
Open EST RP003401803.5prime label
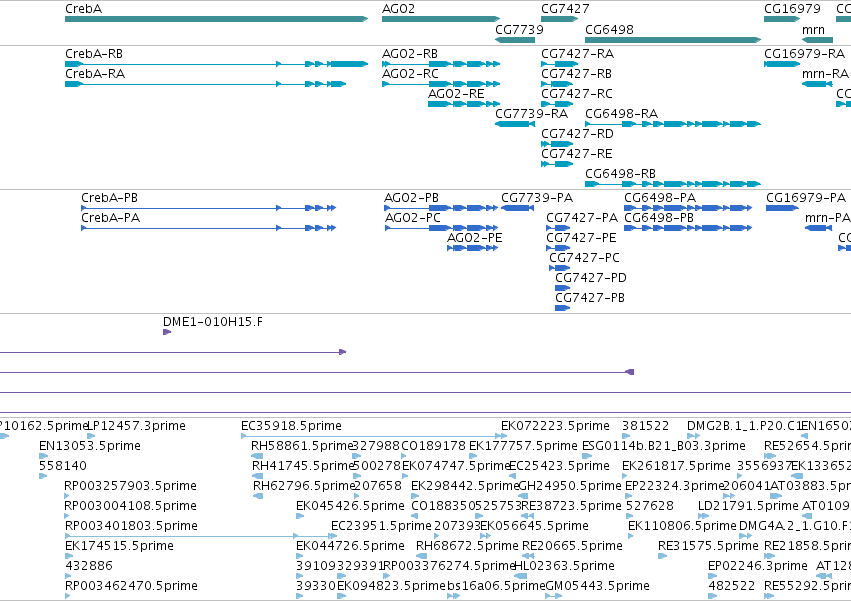(x=131, y=526)
